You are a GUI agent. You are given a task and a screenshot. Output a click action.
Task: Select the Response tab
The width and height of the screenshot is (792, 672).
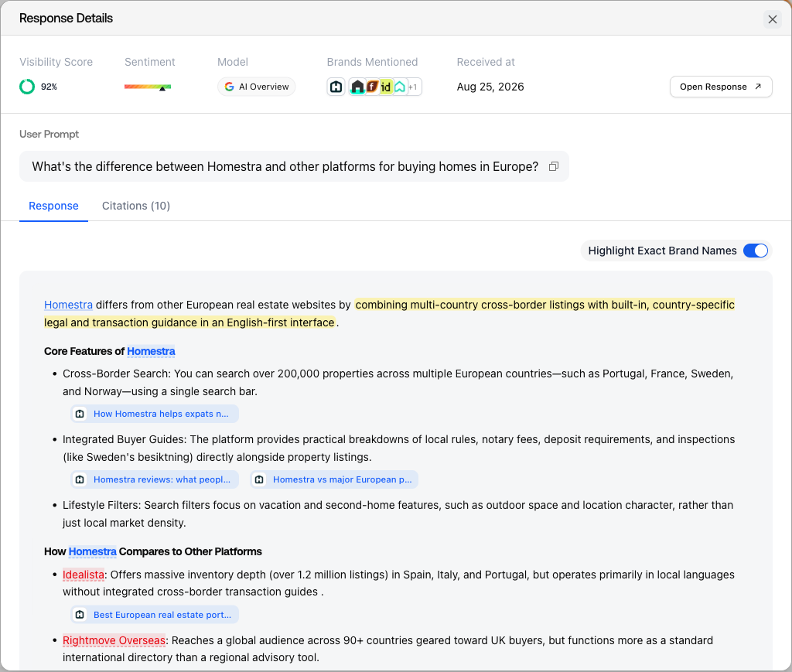53,206
